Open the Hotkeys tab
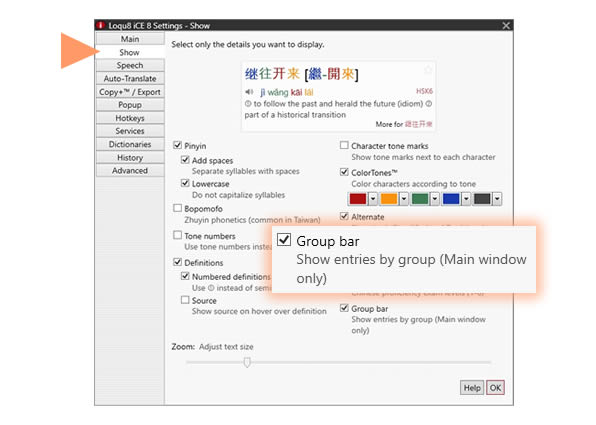The width and height of the screenshot is (596, 425). tap(130, 118)
